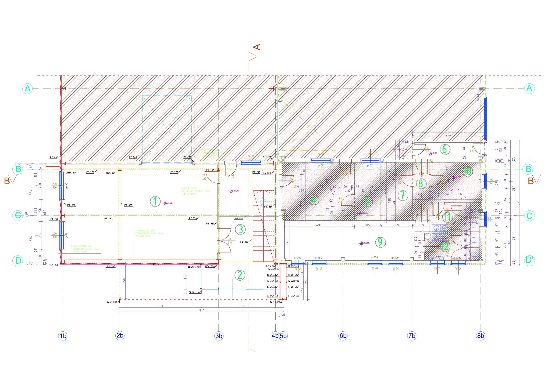Click section marker B on left edge
Screen dimensions: 555x392
click(7, 181)
